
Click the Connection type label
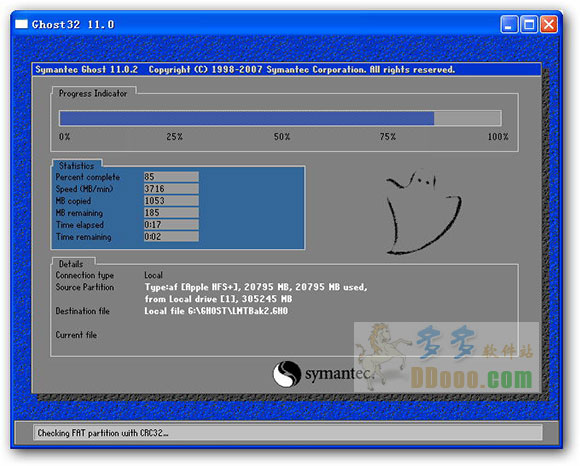pyautogui.click(x=85, y=275)
